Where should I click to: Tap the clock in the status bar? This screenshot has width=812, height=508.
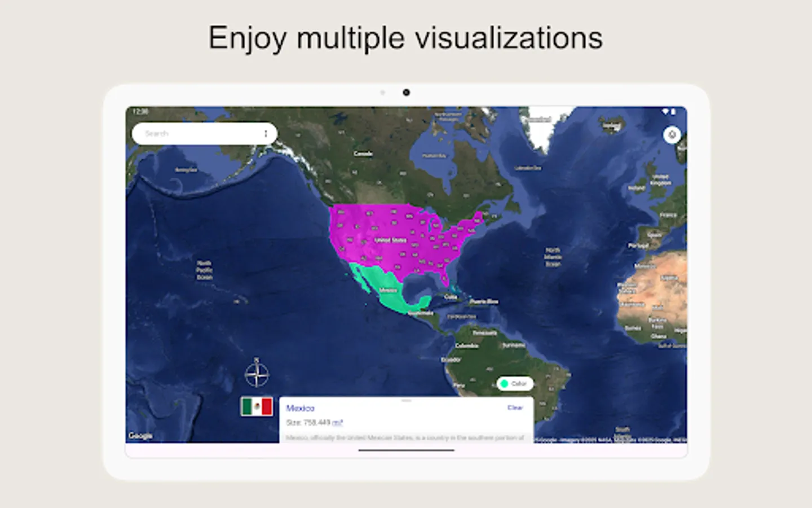tap(139, 112)
